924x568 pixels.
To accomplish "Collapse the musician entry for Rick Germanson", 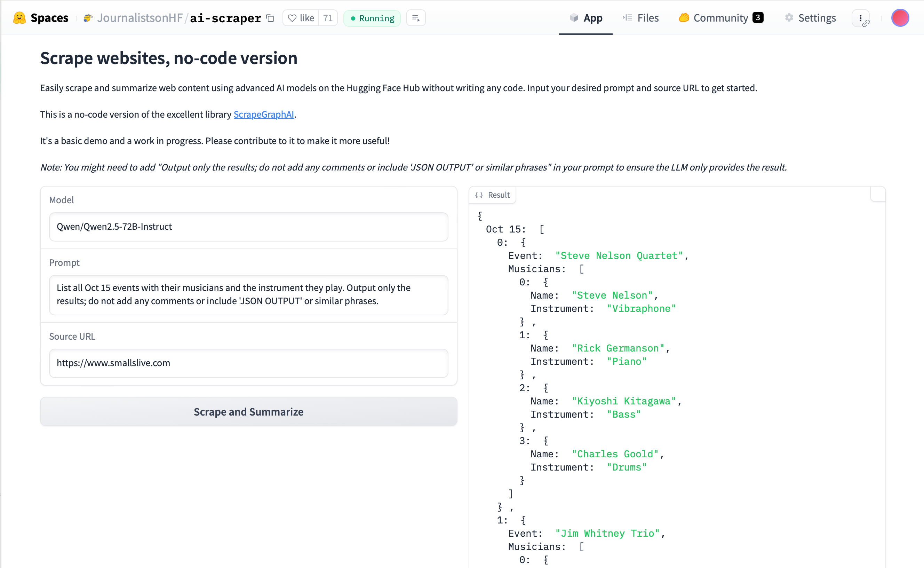I will 545,335.
